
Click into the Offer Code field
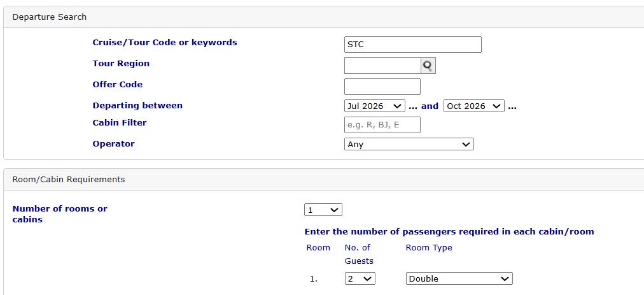(382, 87)
